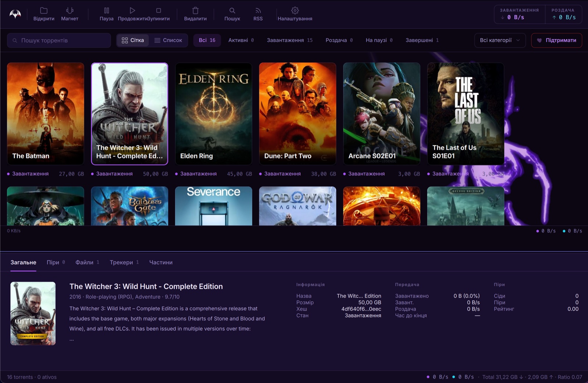
Task: Click the upload speed Роздача indicator
Action: click(563, 14)
